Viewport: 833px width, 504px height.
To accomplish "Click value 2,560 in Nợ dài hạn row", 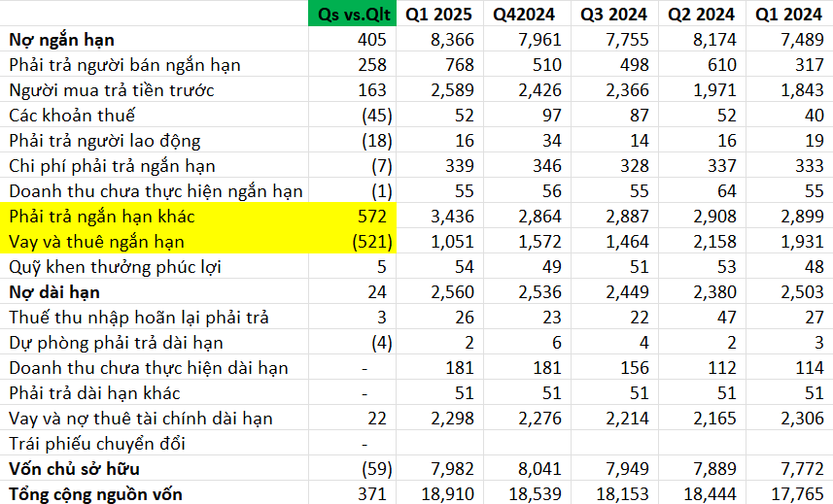I will 452,292.
